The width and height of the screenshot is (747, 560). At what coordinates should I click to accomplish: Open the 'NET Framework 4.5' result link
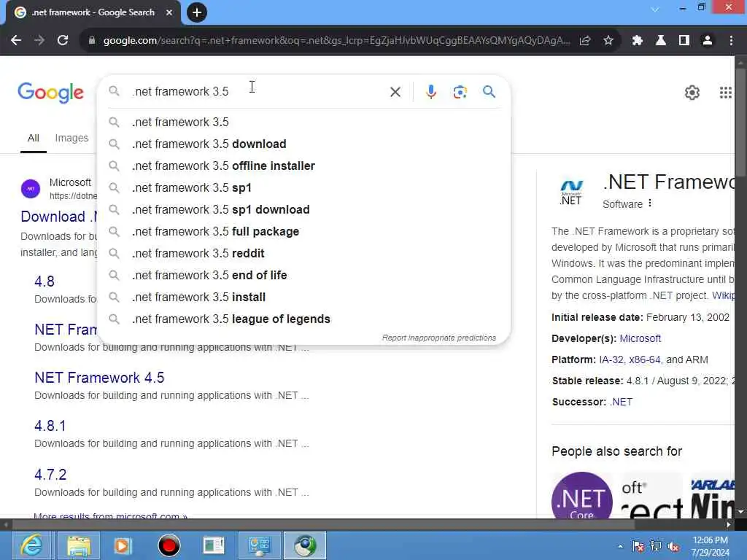pyautogui.click(x=99, y=378)
